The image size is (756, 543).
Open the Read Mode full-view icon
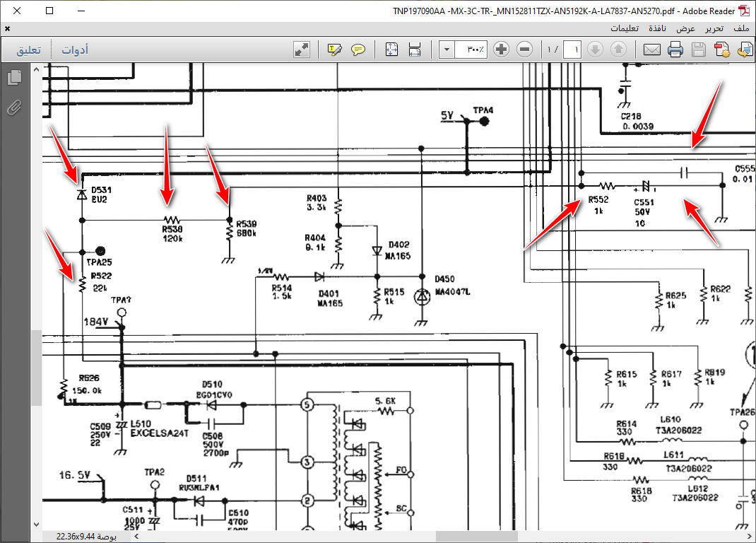pos(302,49)
